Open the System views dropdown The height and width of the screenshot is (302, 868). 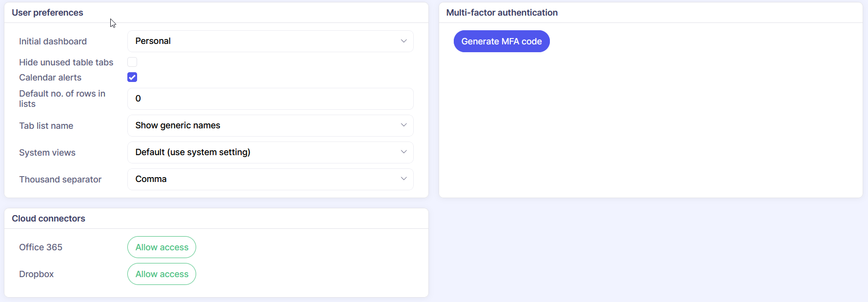pyautogui.click(x=270, y=153)
